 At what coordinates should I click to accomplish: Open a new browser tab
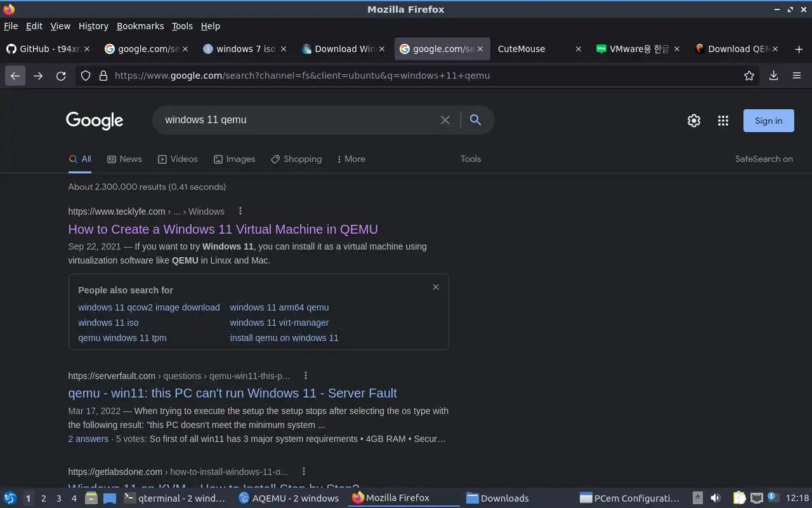799,49
